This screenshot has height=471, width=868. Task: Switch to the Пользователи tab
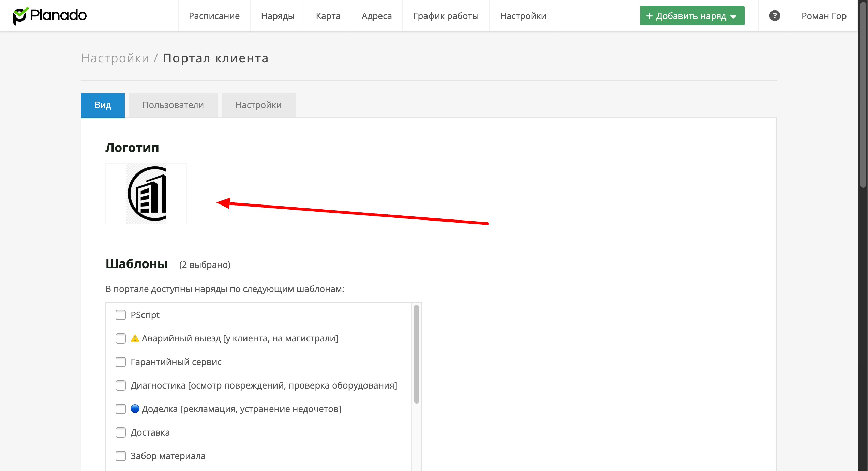click(x=173, y=105)
